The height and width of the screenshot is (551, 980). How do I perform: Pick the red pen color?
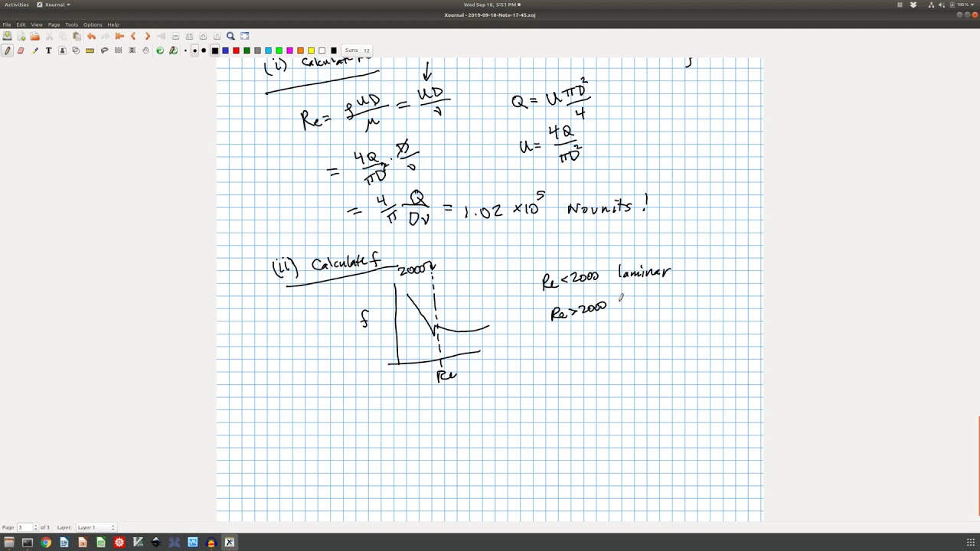point(236,51)
